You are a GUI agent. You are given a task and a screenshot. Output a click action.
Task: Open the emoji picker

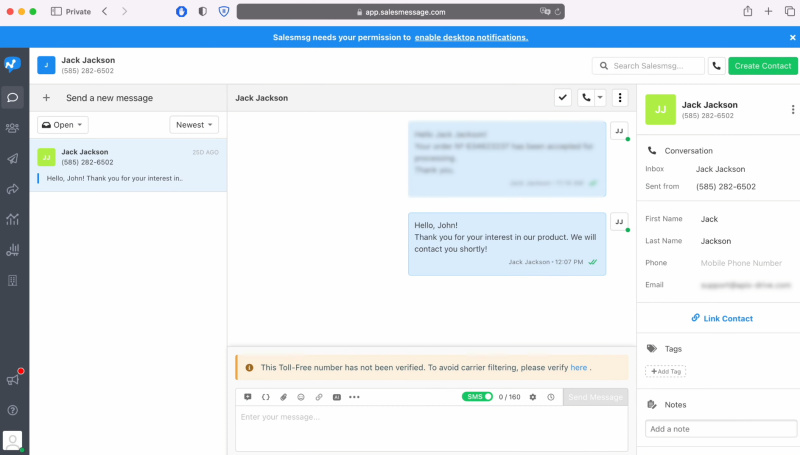(x=301, y=397)
